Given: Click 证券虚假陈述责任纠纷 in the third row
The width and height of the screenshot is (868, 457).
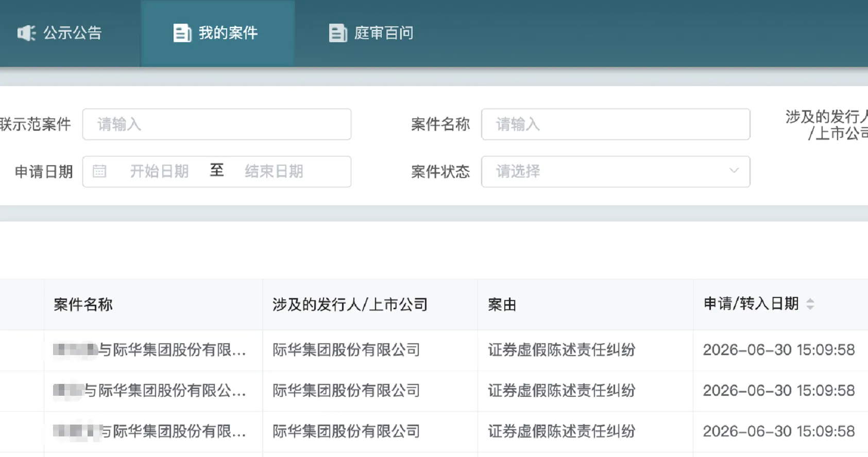Looking at the screenshot, I should click(x=562, y=431).
